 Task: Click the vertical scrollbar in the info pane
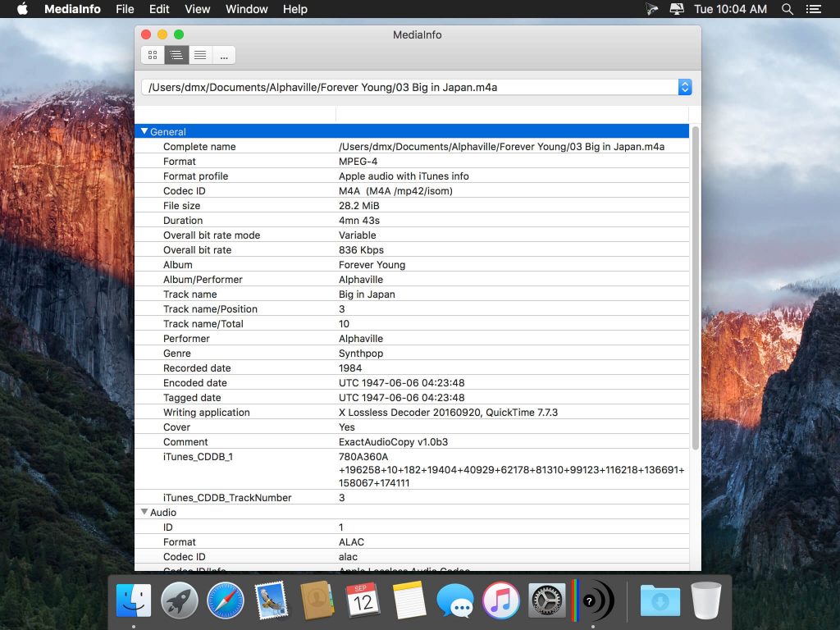696,287
